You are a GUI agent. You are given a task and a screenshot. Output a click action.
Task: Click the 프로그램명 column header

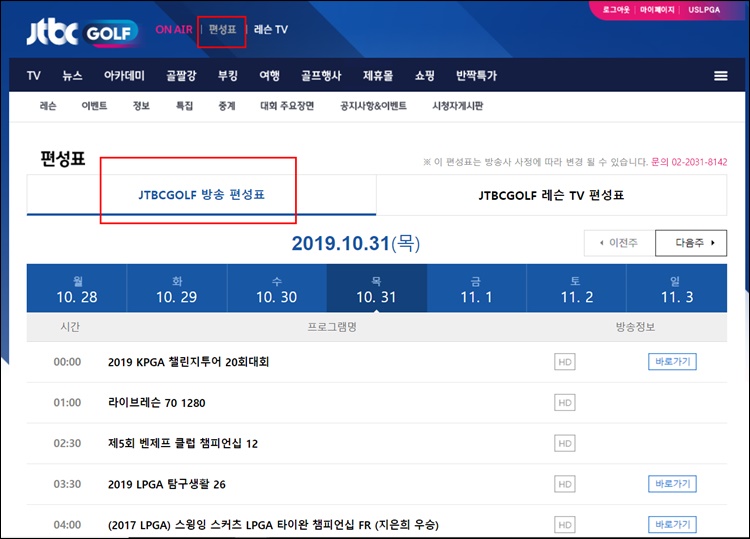pyautogui.click(x=332, y=327)
